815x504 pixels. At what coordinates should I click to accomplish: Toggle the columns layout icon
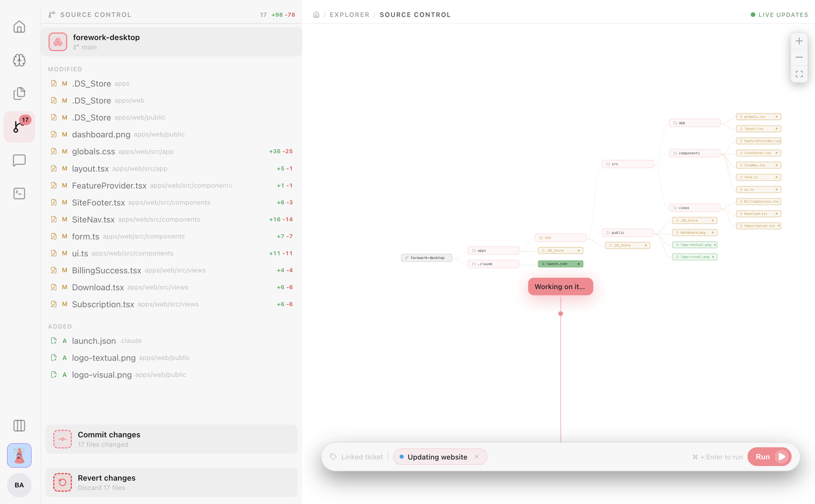pyautogui.click(x=19, y=426)
